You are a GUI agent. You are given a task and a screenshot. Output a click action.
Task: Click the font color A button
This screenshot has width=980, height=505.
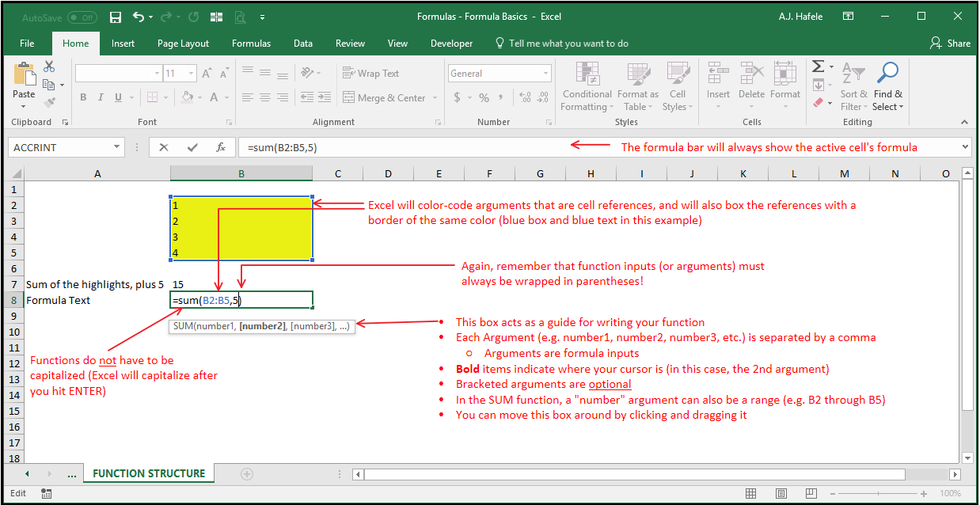tap(214, 97)
